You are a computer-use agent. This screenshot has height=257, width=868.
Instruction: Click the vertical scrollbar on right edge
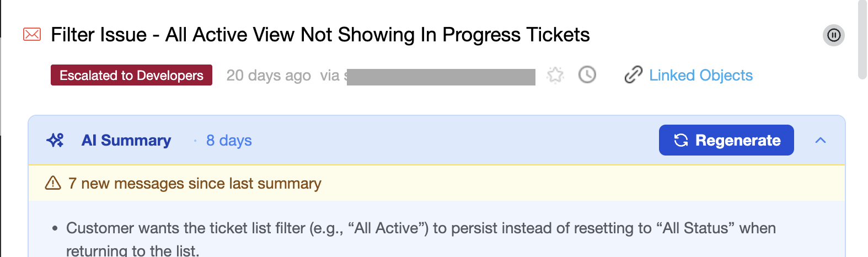click(863, 40)
